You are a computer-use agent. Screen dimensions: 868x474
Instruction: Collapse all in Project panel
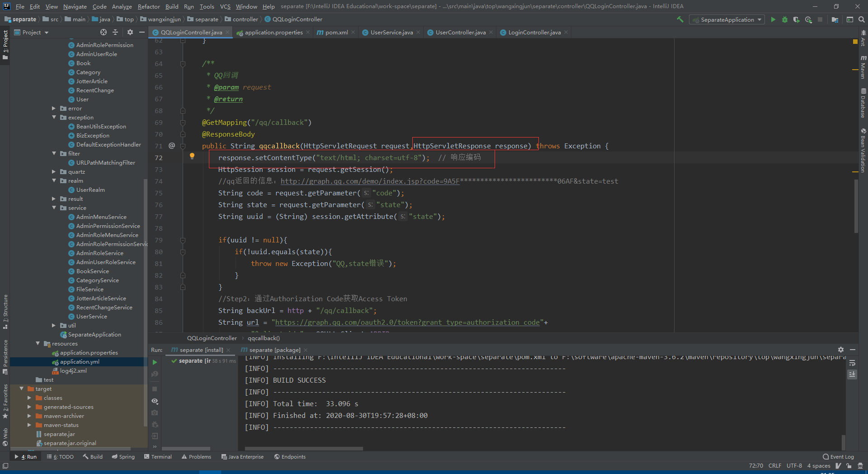[115, 32]
